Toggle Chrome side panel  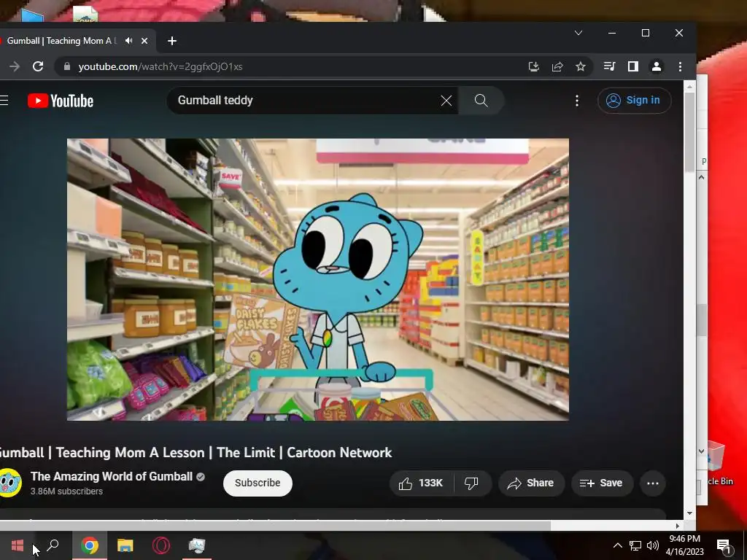tap(632, 66)
